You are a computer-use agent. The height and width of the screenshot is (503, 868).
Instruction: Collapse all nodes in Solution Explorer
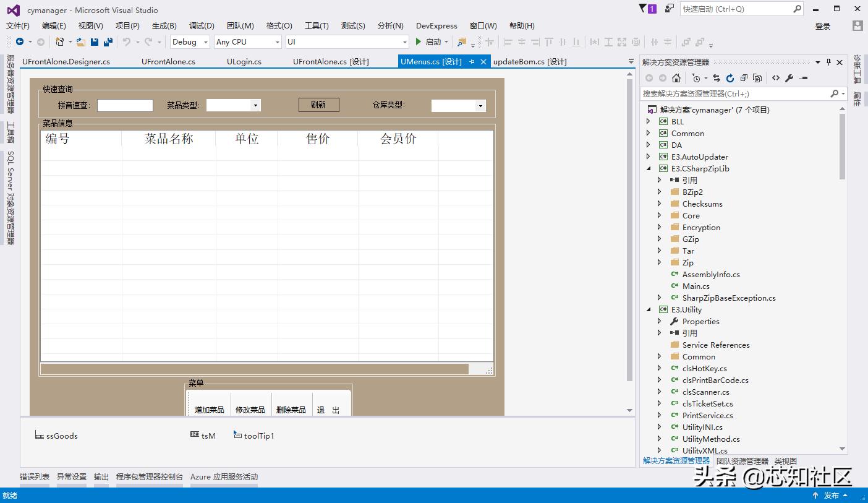coord(744,77)
